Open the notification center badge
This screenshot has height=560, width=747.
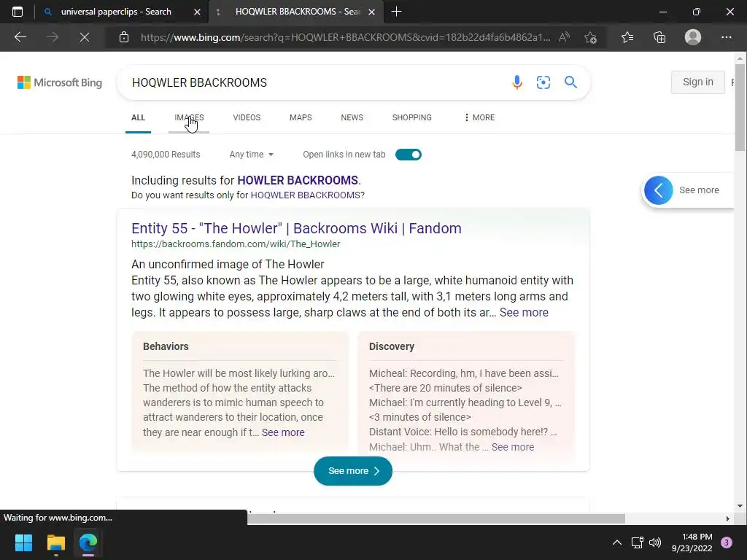pos(727,542)
